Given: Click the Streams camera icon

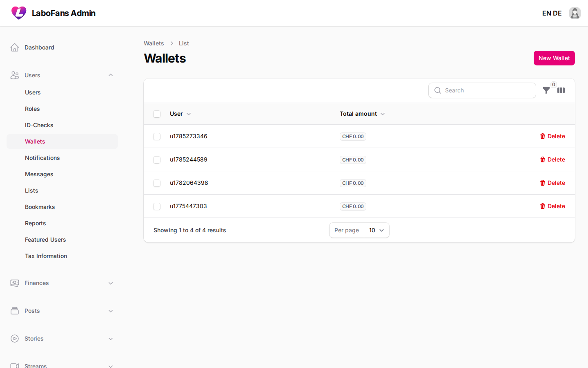Looking at the screenshot, I should (x=15, y=366).
